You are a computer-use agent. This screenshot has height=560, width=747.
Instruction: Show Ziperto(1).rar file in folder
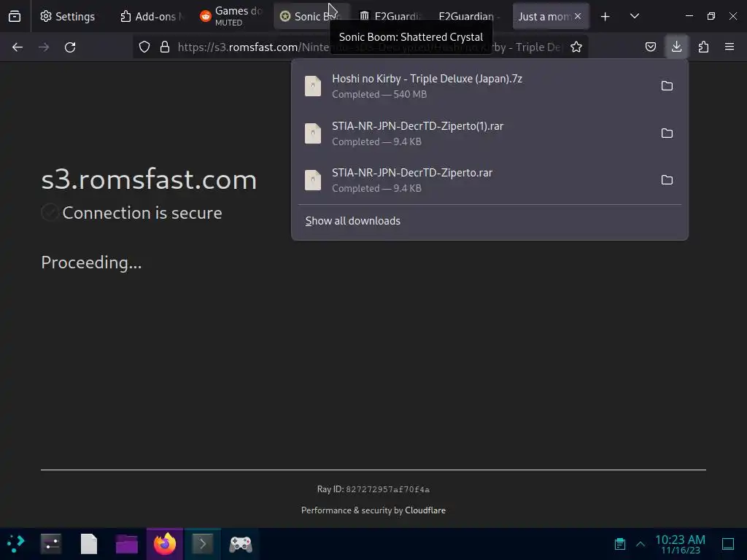click(x=667, y=133)
